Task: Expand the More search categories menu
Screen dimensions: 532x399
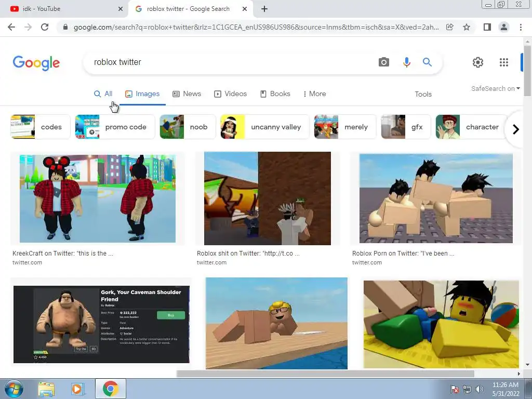Action: [x=314, y=94]
